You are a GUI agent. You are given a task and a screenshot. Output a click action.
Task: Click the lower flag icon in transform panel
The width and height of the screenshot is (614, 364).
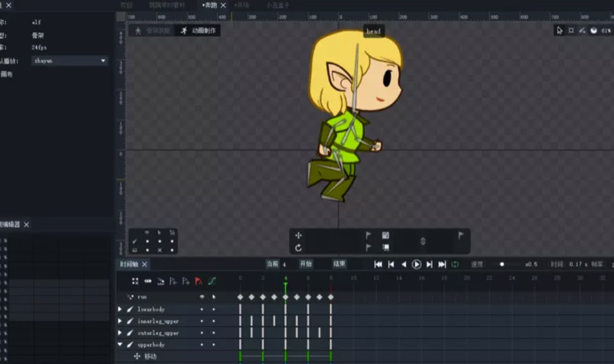(369, 248)
